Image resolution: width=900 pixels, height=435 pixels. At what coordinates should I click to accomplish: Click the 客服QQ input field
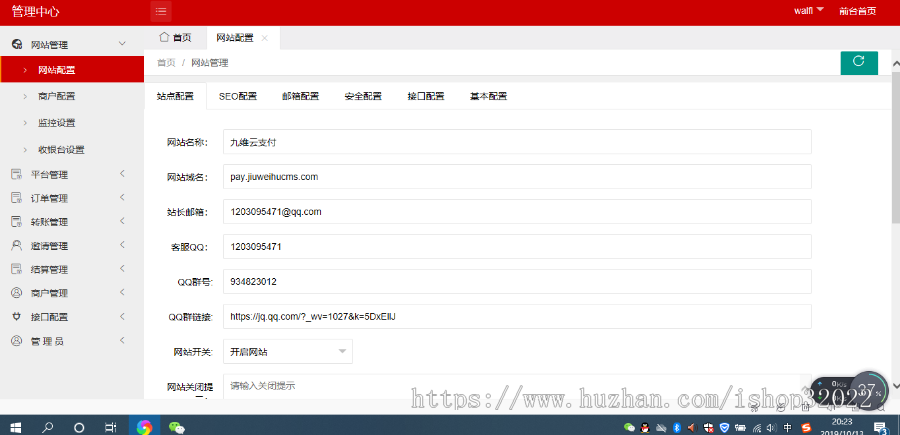517,247
